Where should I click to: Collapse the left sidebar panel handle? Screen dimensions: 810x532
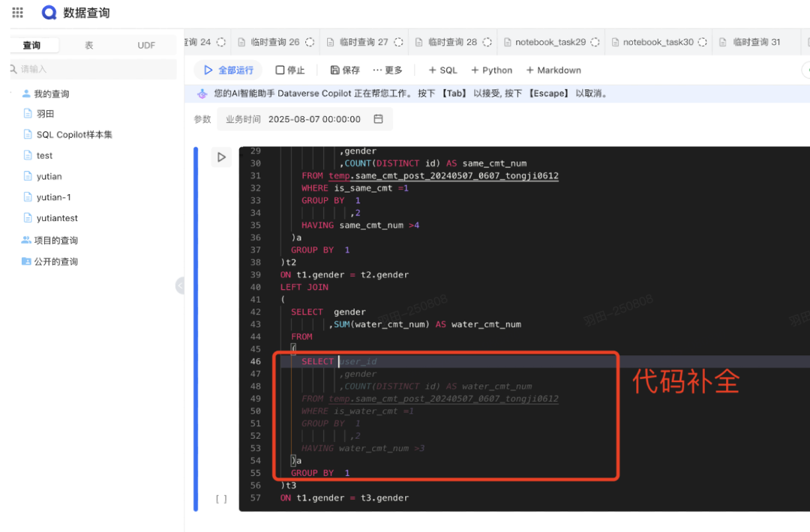180,285
